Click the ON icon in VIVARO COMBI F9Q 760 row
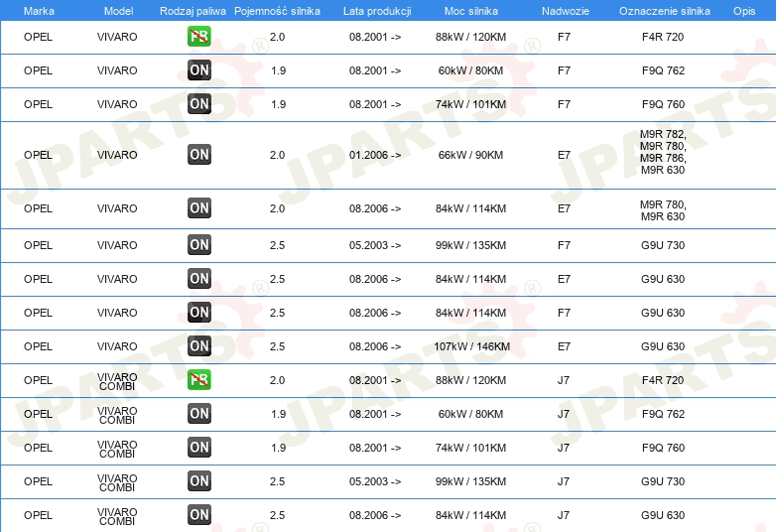This screenshot has width=776, height=532. (x=198, y=447)
